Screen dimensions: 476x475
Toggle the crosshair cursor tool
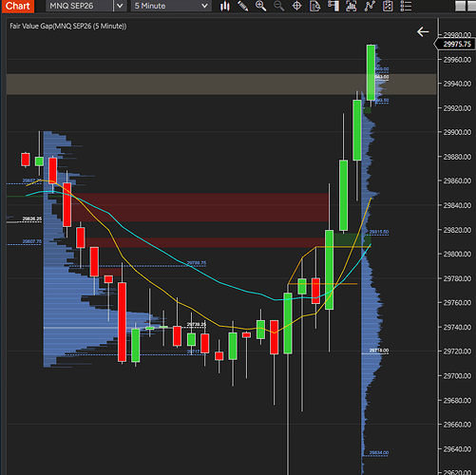296,6
